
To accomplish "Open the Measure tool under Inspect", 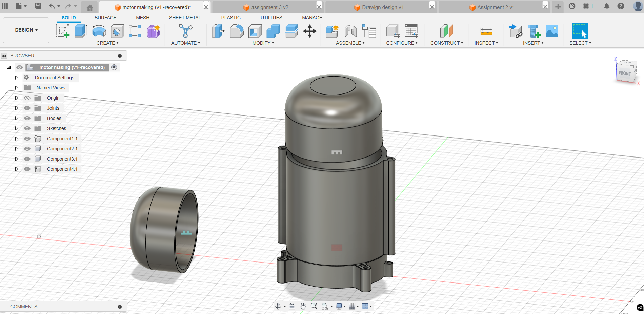I will pyautogui.click(x=487, y=31).
